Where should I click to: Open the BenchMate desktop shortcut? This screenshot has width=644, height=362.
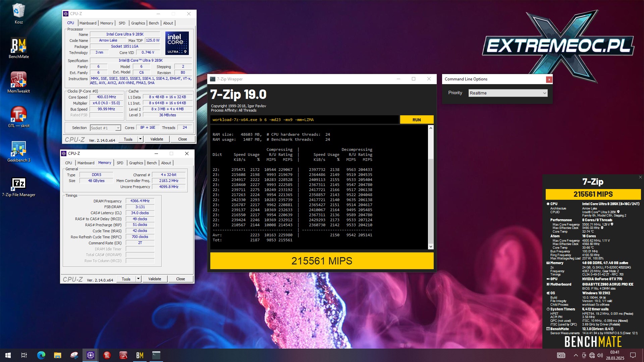18,49
